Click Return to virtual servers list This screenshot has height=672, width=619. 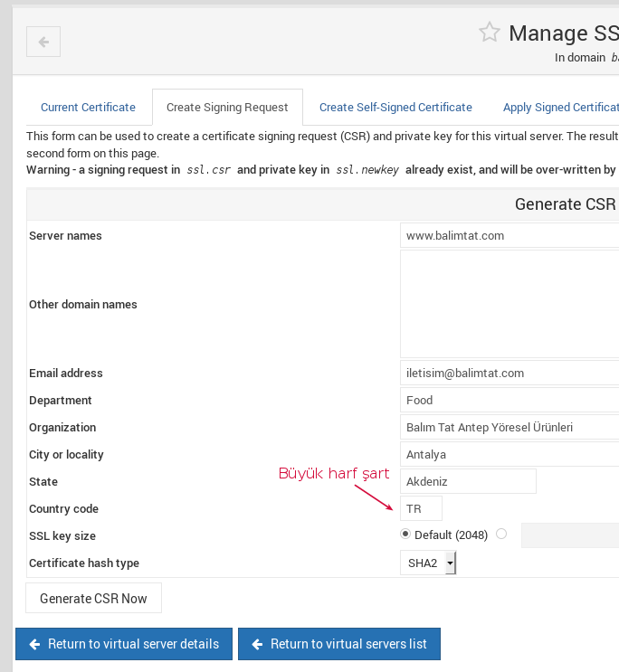pos(338,644)
